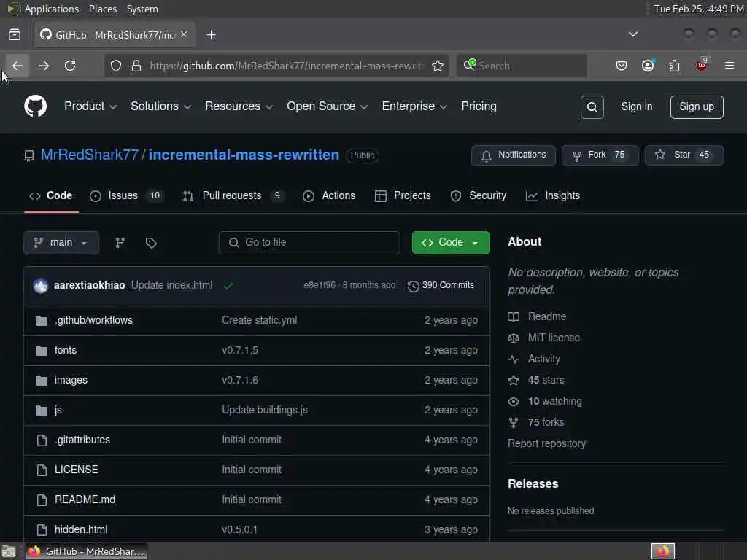Select the Code tab
This screenshot has height=560, width=747.
51,195
